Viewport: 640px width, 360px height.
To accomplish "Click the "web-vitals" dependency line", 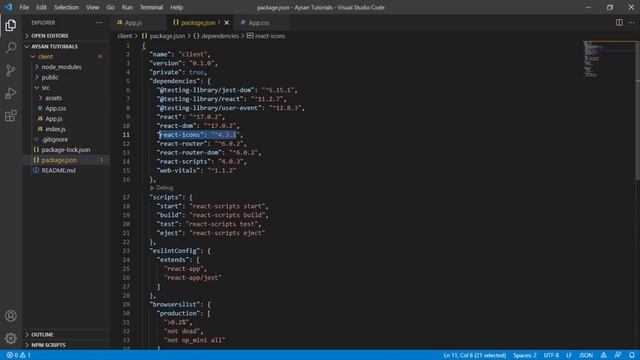I will (196, 171).
